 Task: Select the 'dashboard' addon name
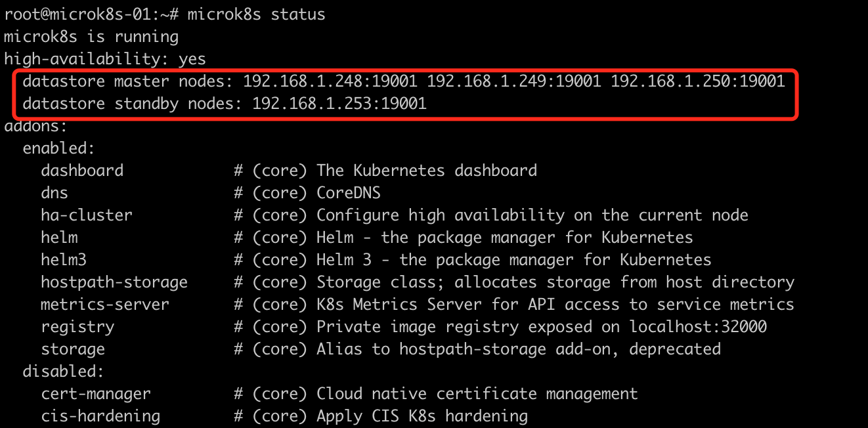[82, 171]
